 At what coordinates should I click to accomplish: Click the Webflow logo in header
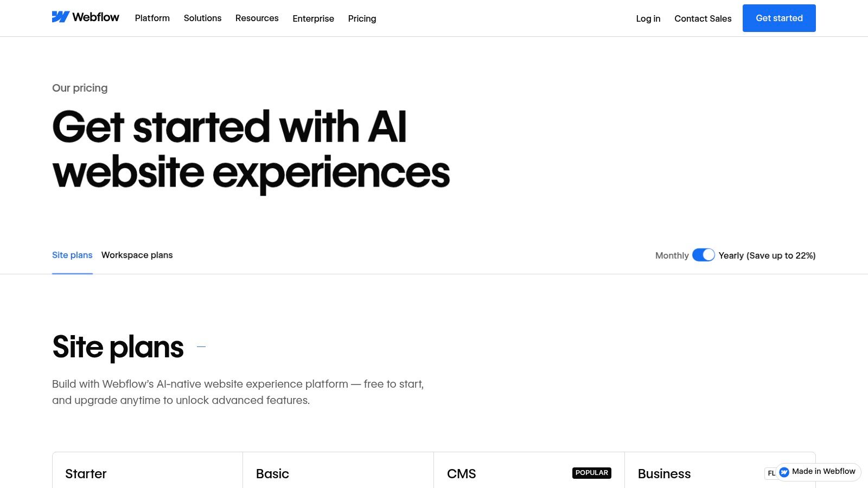pyautogui.click(x=86, y=17)
